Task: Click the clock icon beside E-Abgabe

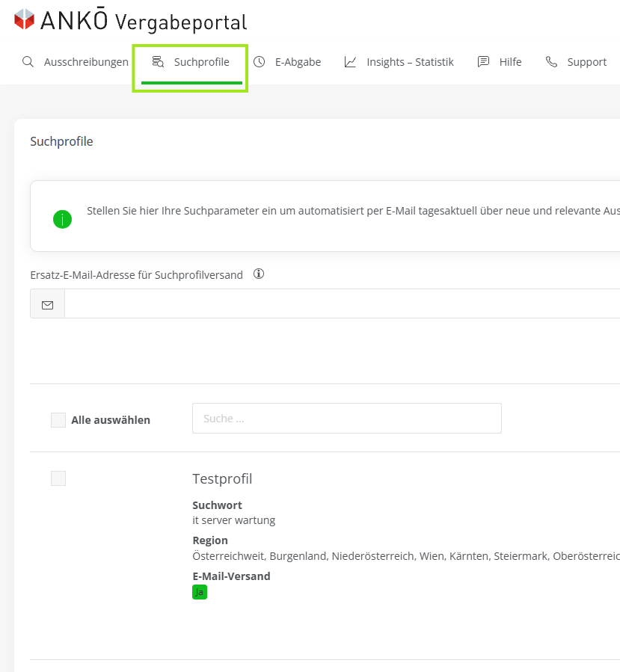Action: click(x=259, y=62)
